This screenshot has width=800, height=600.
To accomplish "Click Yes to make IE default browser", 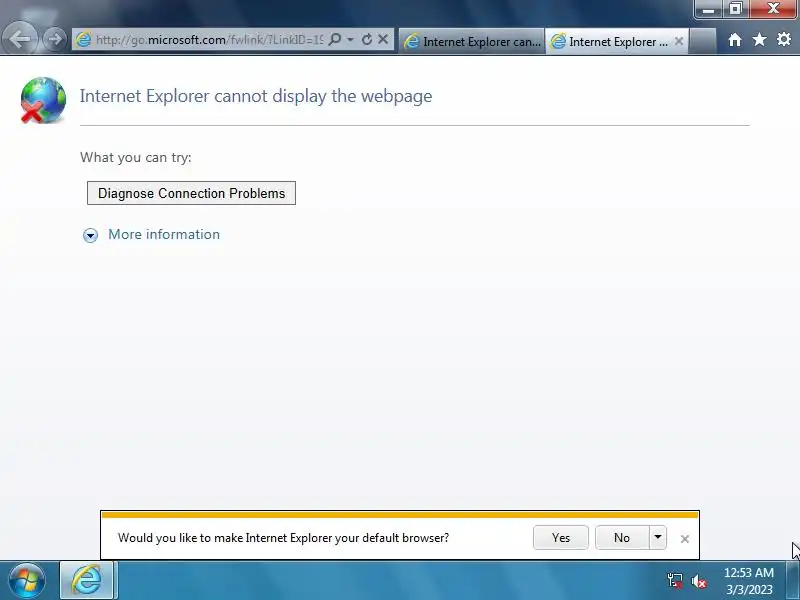I will 561,538.
